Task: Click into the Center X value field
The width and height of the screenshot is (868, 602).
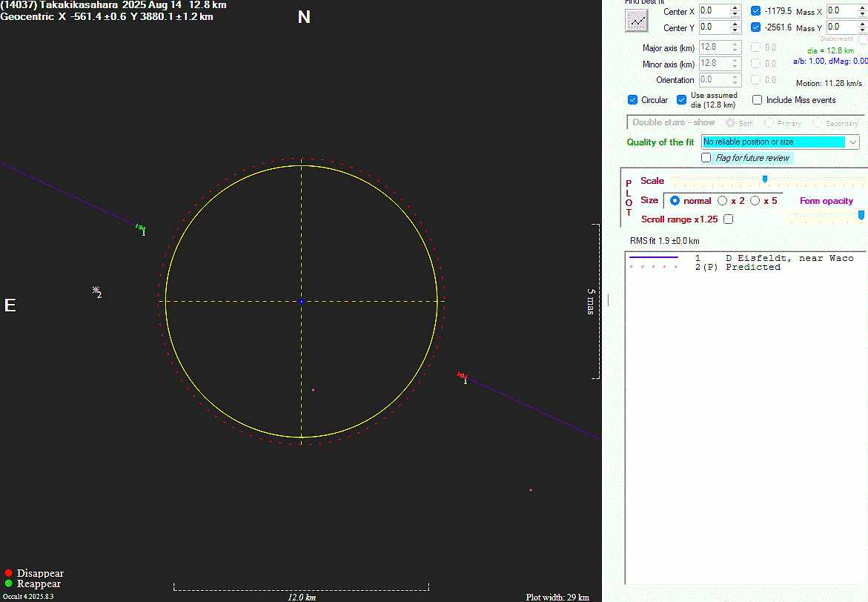Action: (714, 11)
